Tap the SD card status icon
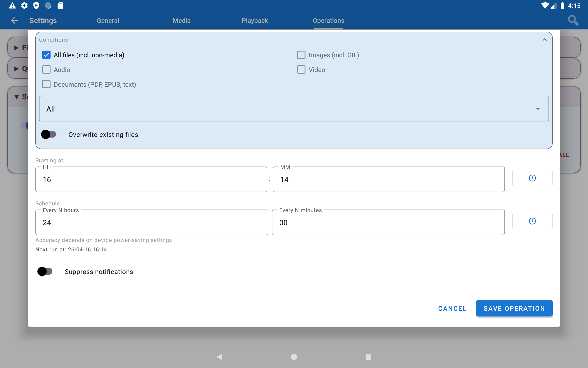 click(60, 6)
